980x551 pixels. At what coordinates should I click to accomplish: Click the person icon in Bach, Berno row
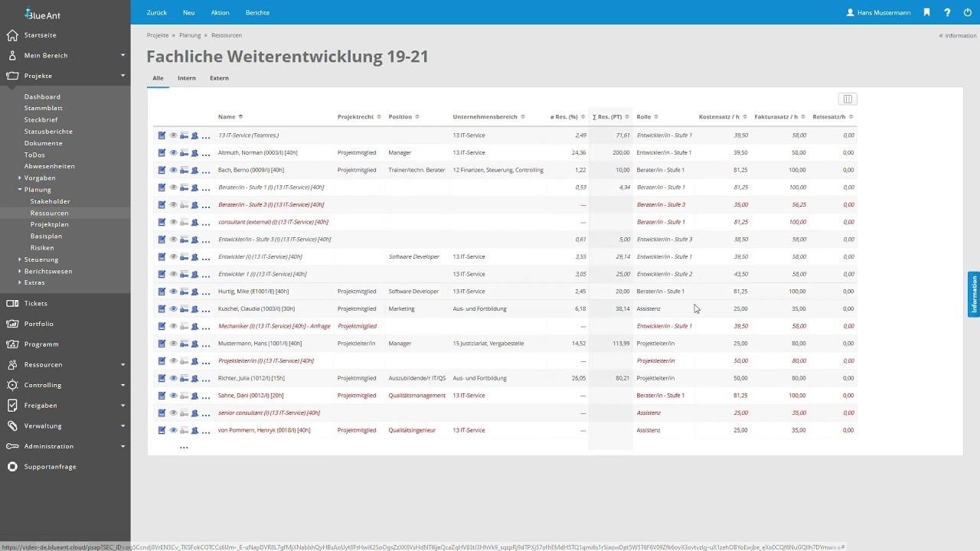point(194,170)
